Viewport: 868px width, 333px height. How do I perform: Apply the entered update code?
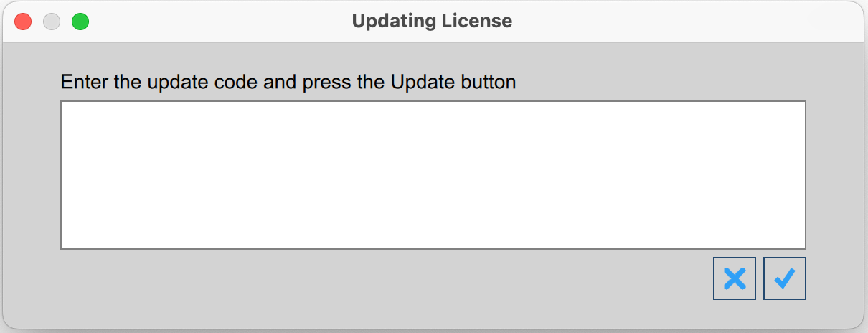(x=785, y=278)
